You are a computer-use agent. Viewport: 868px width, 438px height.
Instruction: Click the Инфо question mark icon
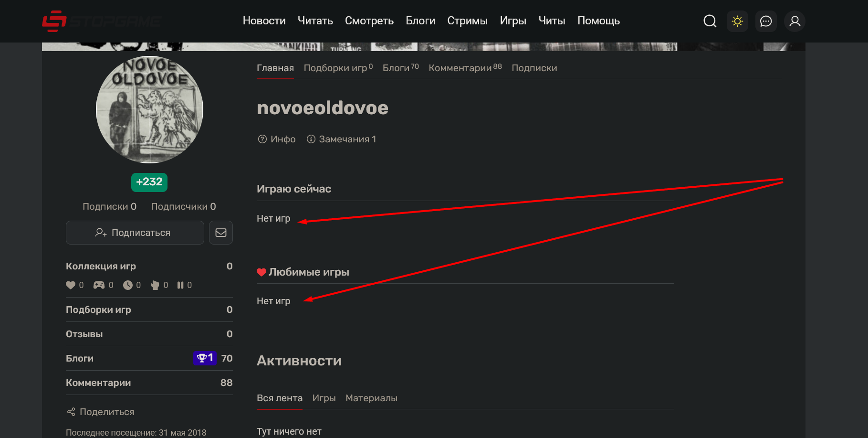click(x=262, y=139)
